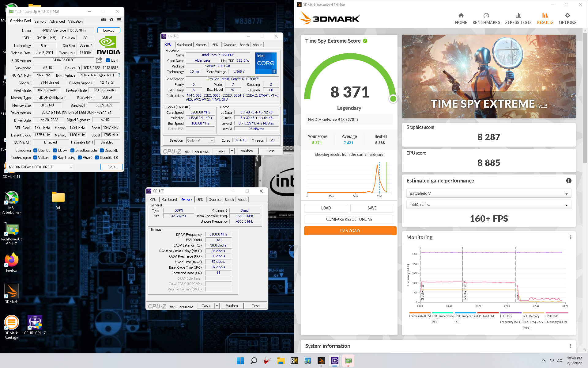Screen dimensions: 588x368
Task: Open Graphics tab in CPU-Z Memory window
Action: (215, 200)
